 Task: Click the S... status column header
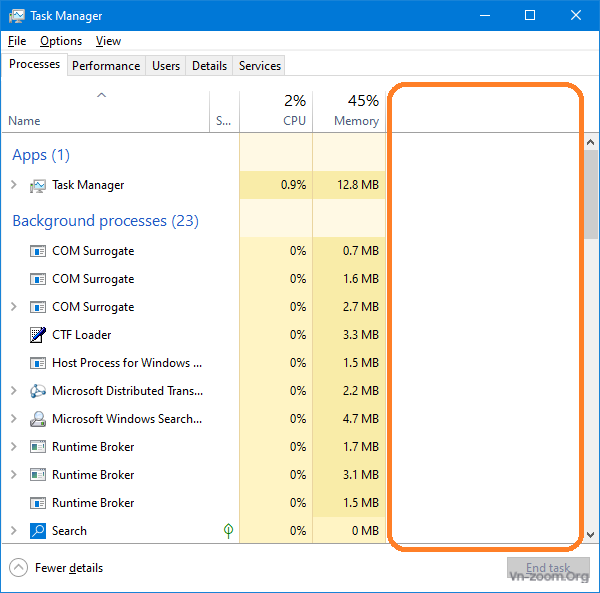(224, 112)
